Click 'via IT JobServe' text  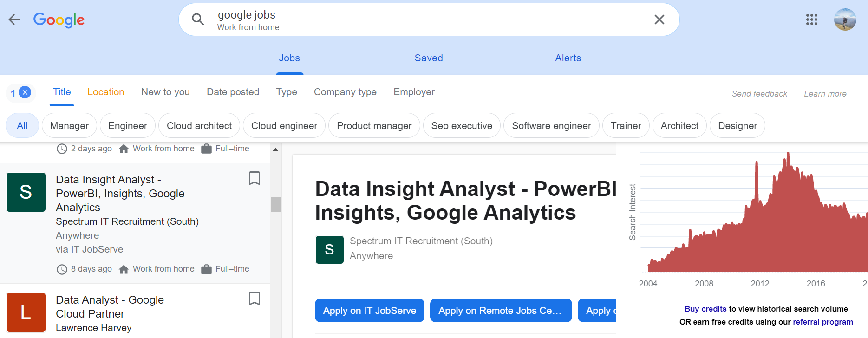point(90,249)
